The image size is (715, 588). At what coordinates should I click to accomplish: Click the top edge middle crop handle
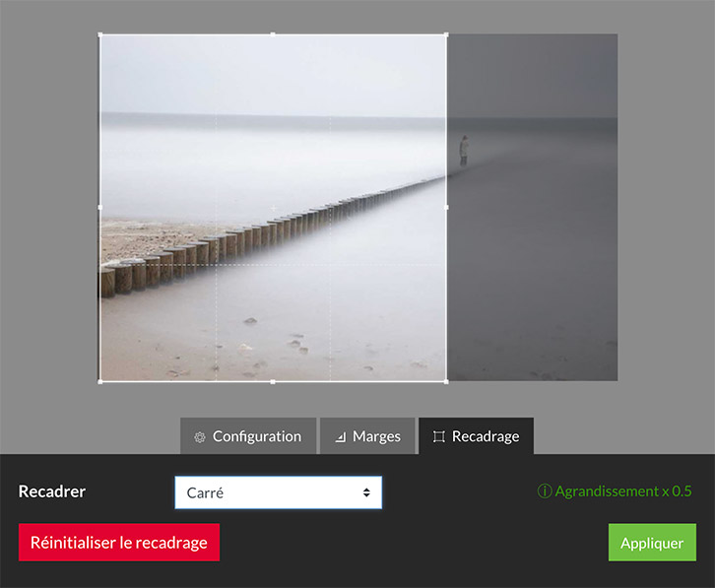[x=273, y=34]
